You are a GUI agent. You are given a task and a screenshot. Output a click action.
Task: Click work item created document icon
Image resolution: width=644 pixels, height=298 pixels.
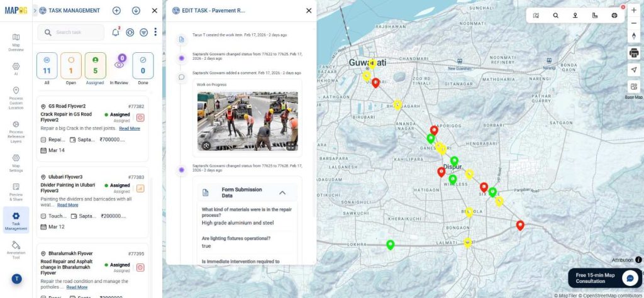pyautogui.click(x=182, y=40)
